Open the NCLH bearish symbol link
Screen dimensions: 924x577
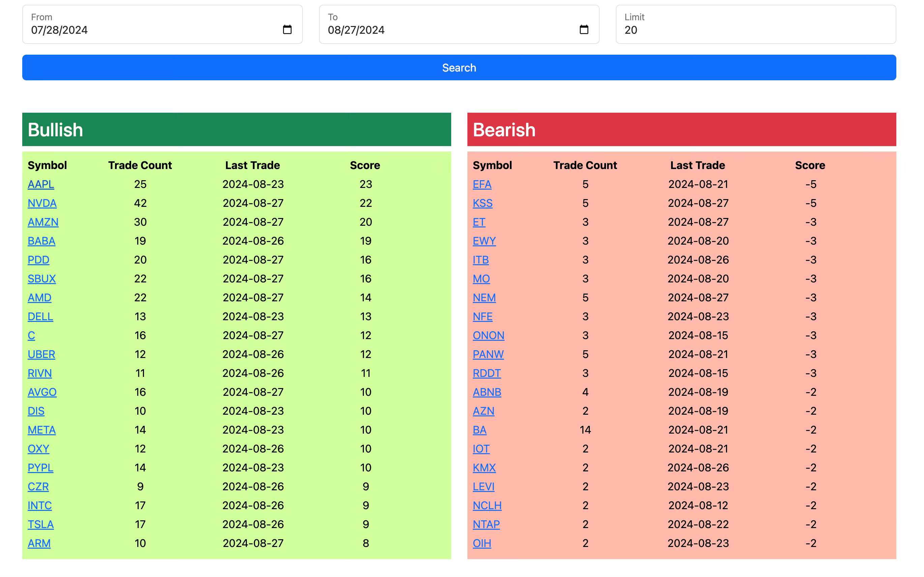click(487, 505)
